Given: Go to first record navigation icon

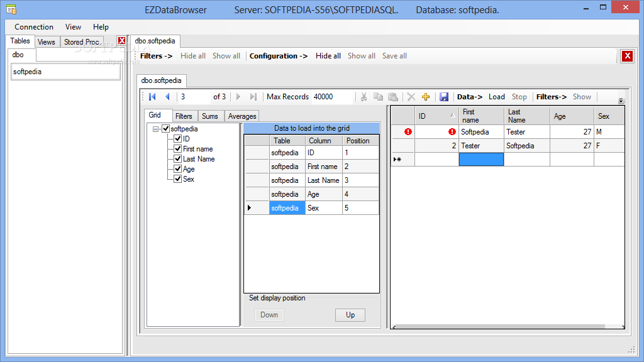Looking at the screenshot, I should pos(152,97).
